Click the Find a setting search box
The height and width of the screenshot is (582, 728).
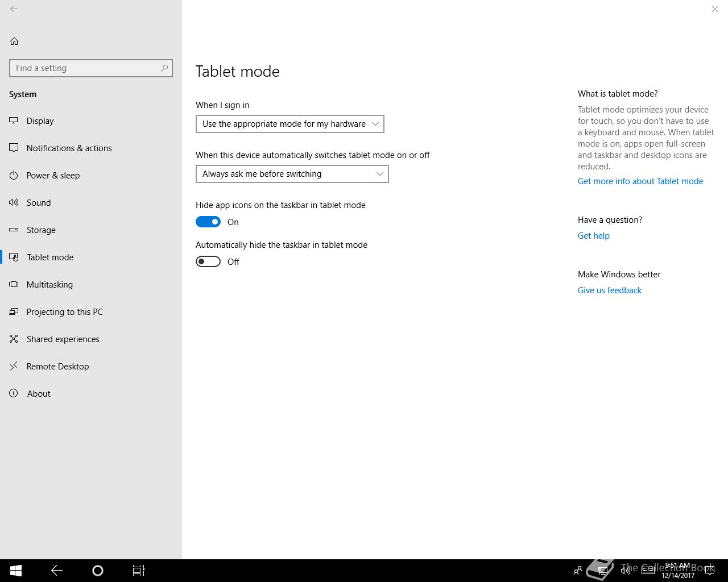click(x=91, y=68)
